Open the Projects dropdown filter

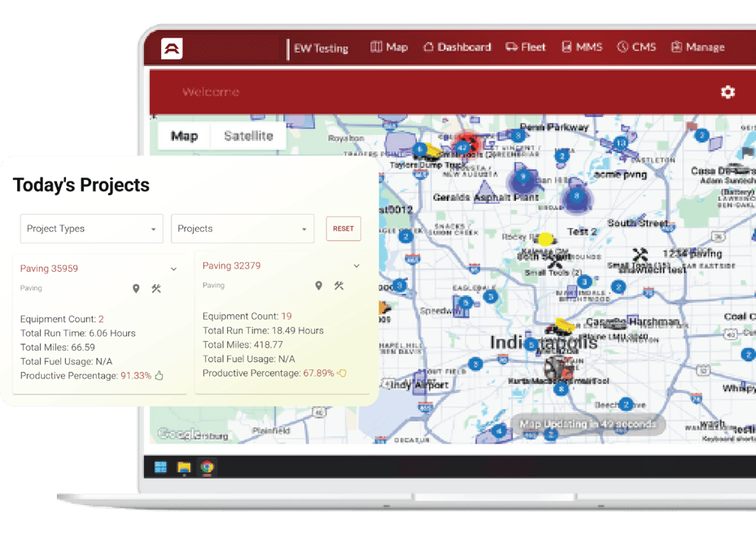click(x=243, y=229)
